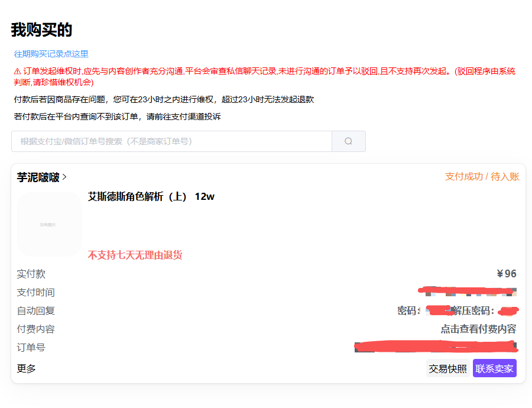Open 点击查看付费内容 to view paid content
The width and height of the screenshot is (532, 408).
pos(478,329)
